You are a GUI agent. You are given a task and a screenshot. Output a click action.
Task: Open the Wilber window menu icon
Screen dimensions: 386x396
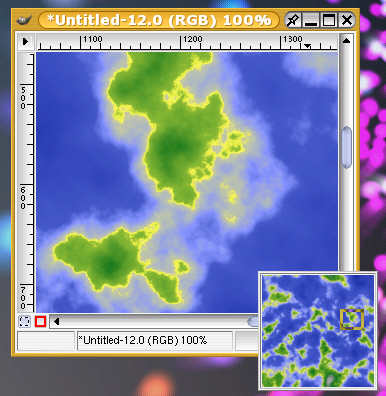pos(24,20)
